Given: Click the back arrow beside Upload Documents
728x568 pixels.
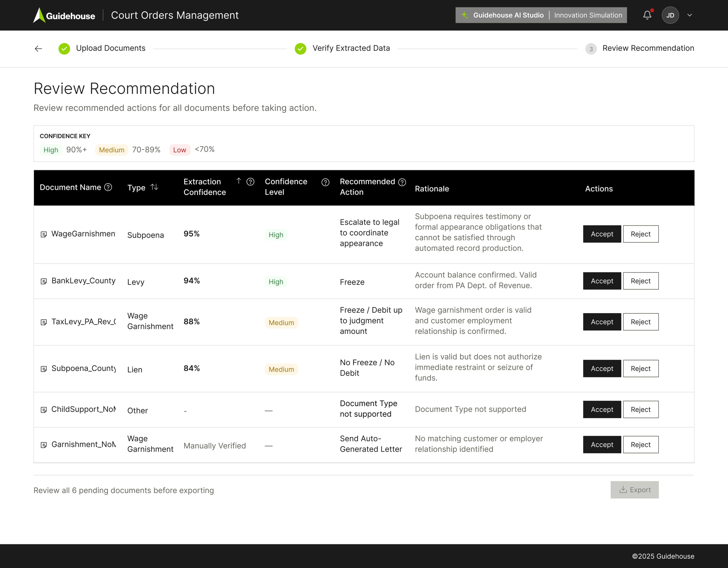Looking at the screenshot, I should coord(38,48).
